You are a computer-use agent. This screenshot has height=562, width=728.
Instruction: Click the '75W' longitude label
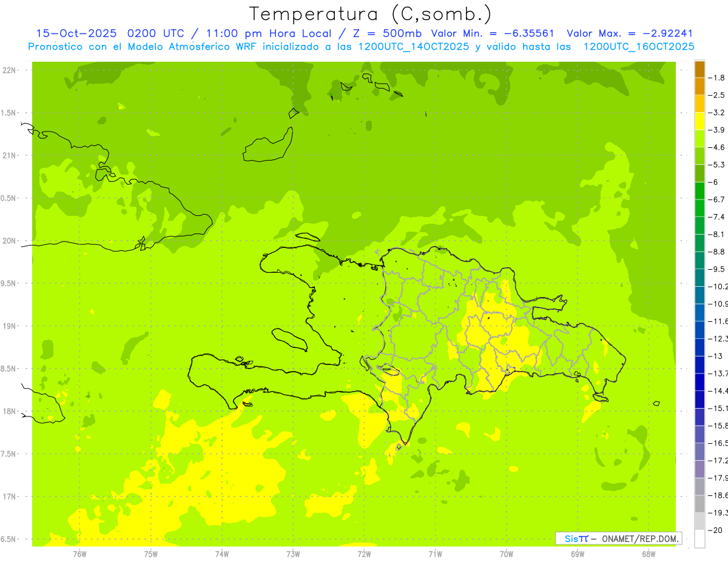(151, 554)
